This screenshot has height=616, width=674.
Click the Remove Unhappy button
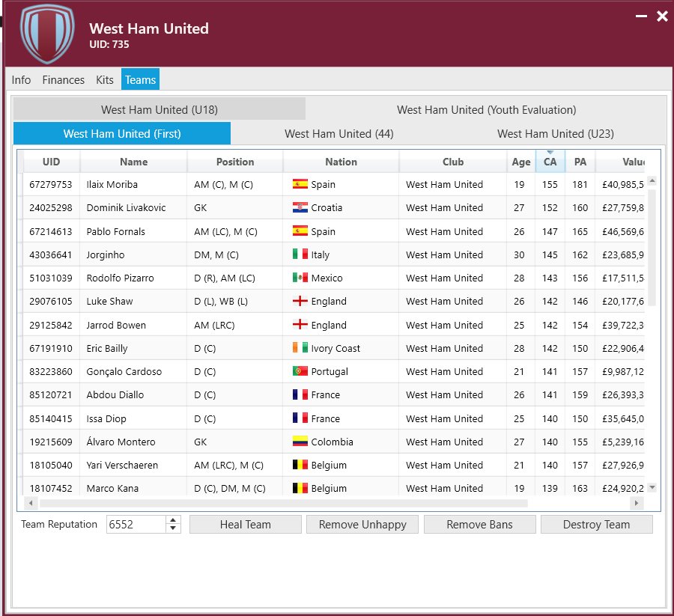point(362,525)
